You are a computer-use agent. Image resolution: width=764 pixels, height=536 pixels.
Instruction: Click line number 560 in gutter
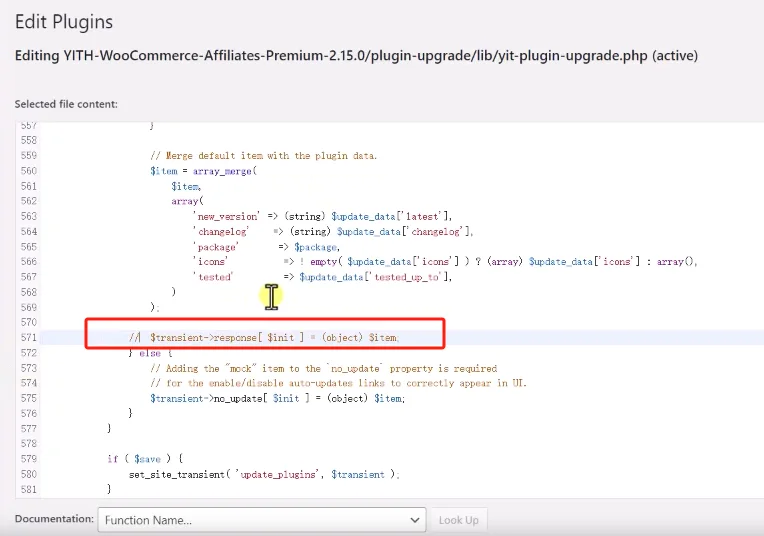click(29, 171)
